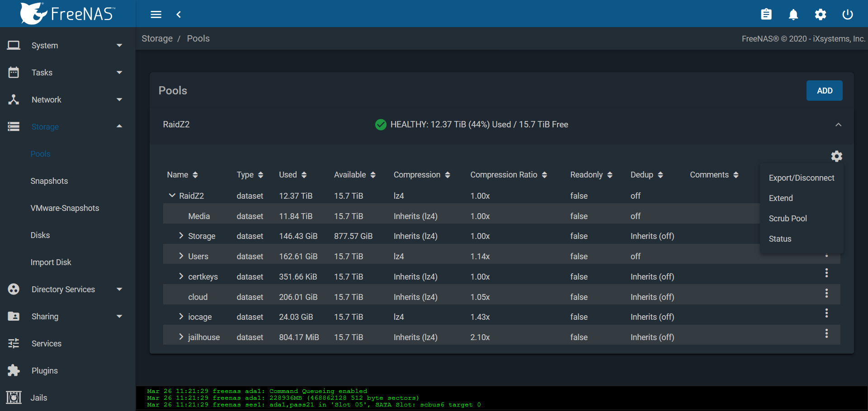The width and height of the screenshot is (868, 411).
Task: Click Pools breadcrumb link
Action: point(198,38)
